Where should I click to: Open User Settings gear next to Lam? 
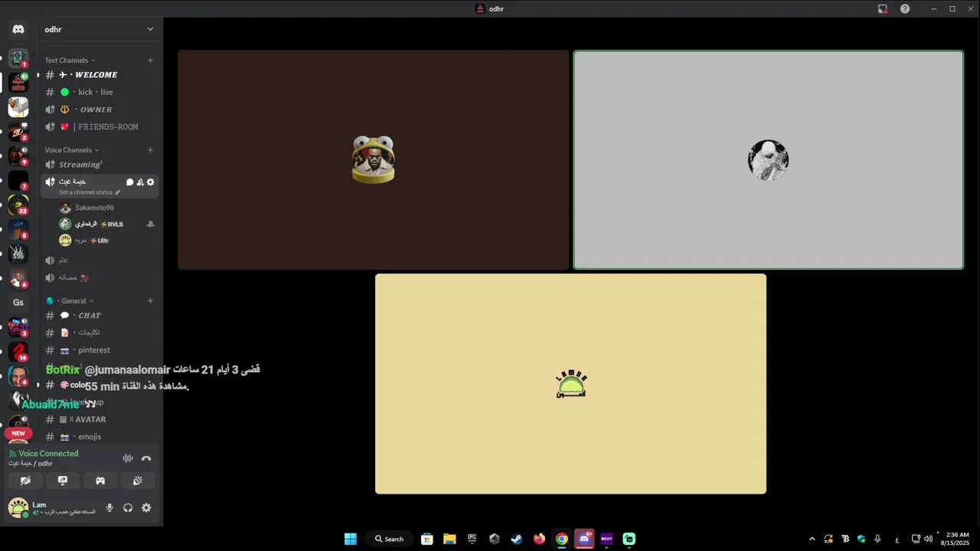pos(146,507)
